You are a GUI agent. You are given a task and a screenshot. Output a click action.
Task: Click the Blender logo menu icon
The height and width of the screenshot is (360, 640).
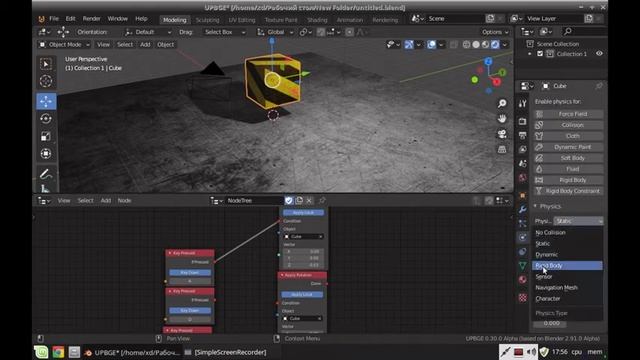pyautogui.click(x=41, y=19)
